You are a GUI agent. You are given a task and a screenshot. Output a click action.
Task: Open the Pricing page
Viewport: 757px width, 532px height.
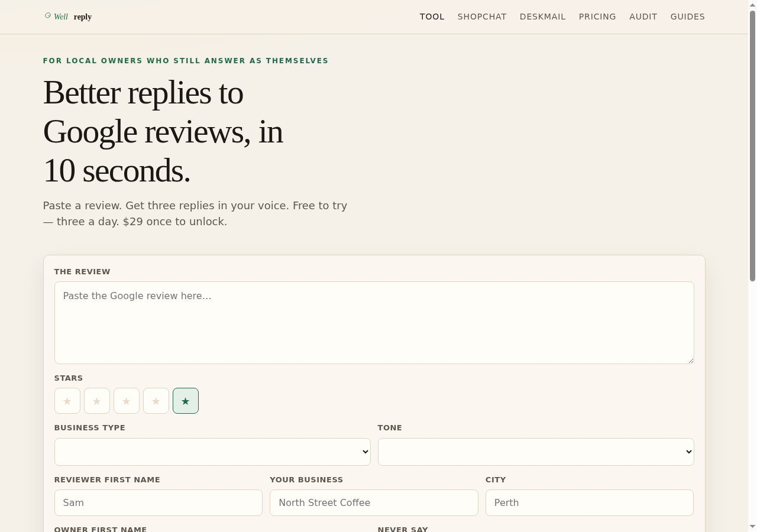(x=597, y=17)
